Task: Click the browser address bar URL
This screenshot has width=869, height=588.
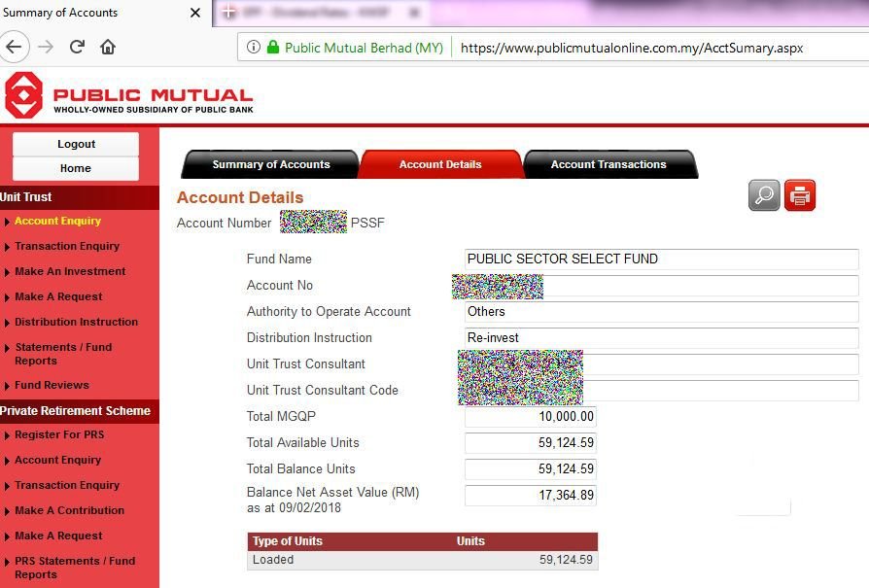Action: click(632, 48)
